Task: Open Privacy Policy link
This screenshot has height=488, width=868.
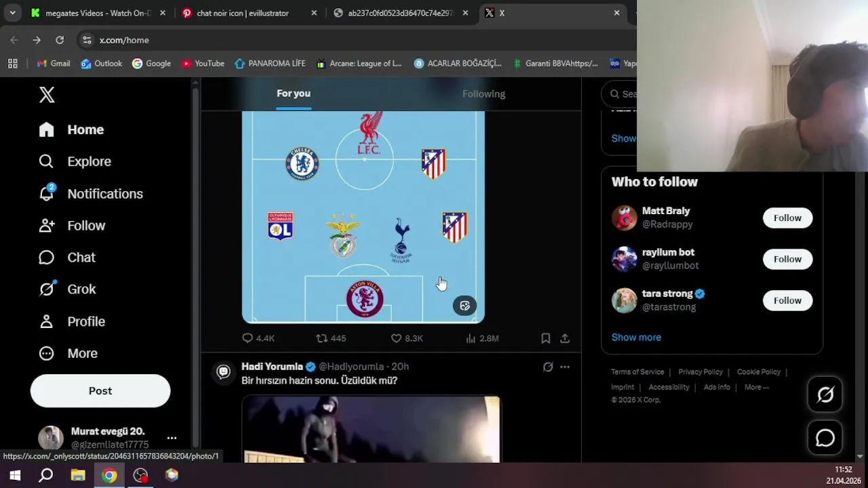Action: click(701, 372)
